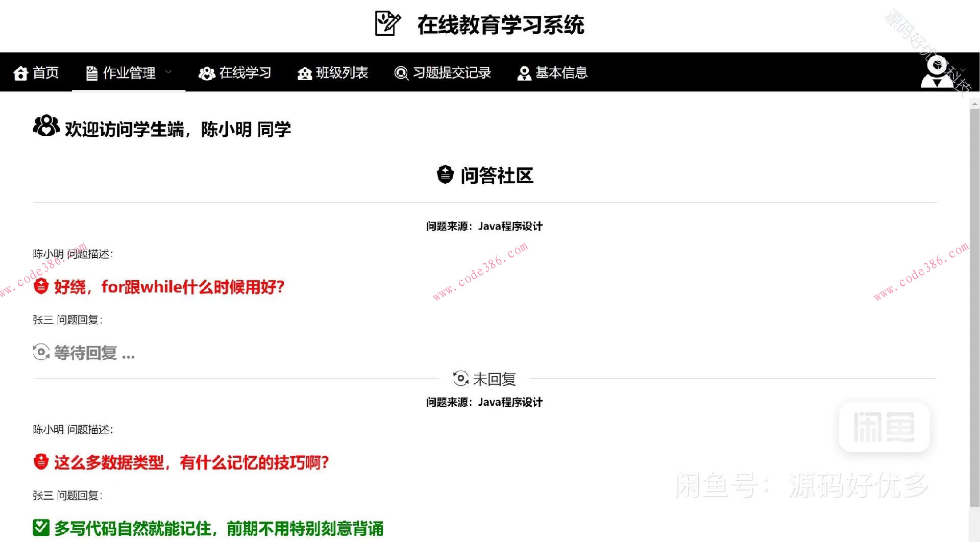Click the gear icon at the top right
This screenshot has width=980, height=542.
(936, 65)
